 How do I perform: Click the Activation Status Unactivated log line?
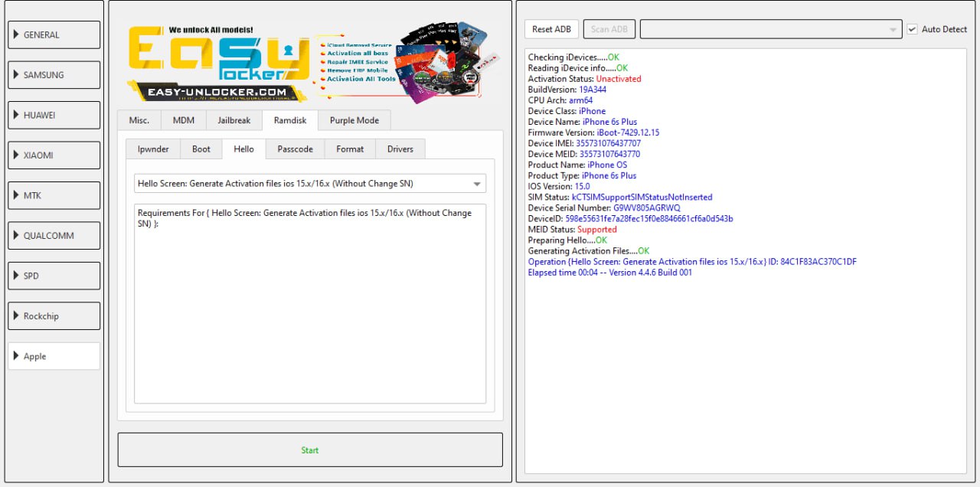pos(585,79)
